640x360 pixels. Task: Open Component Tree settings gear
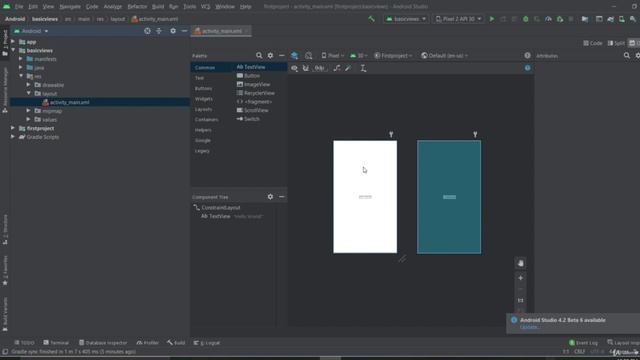tap(270, 197)
